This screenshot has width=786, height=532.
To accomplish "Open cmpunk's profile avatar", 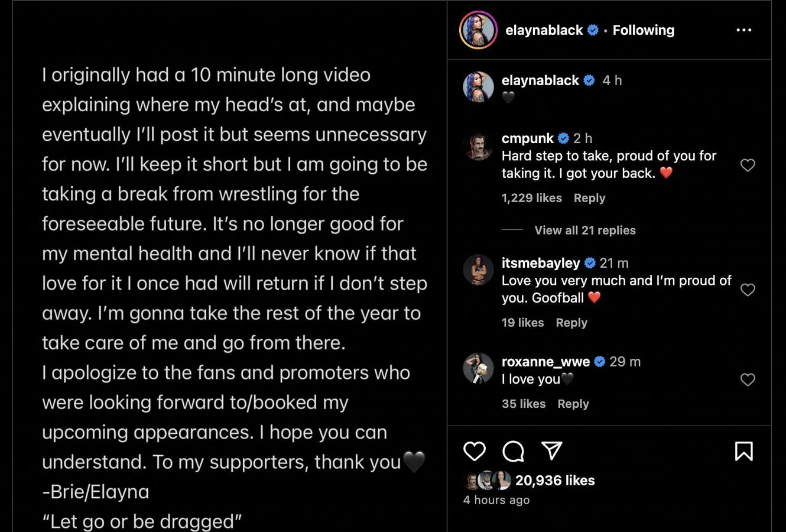I will 478,146.
